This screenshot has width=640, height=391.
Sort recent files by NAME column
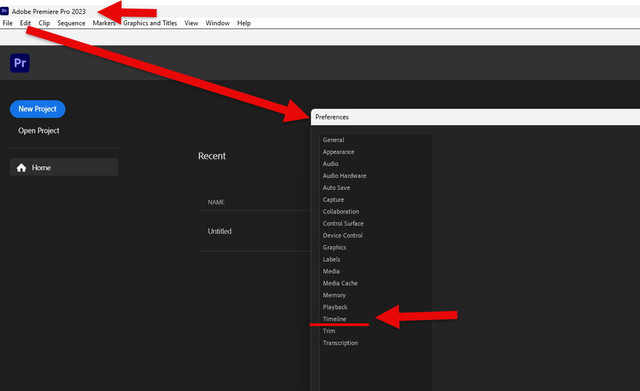[216, 202]
